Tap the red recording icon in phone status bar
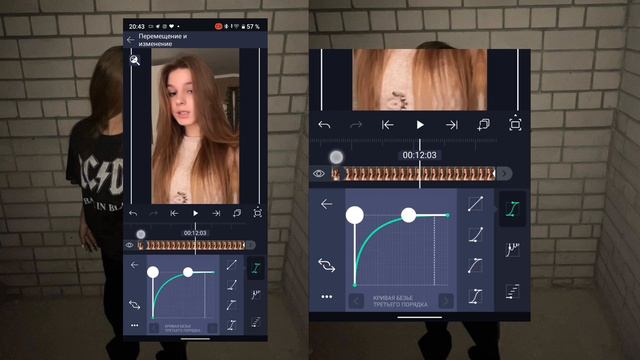 pyautogui.click(x=218, y=27)
